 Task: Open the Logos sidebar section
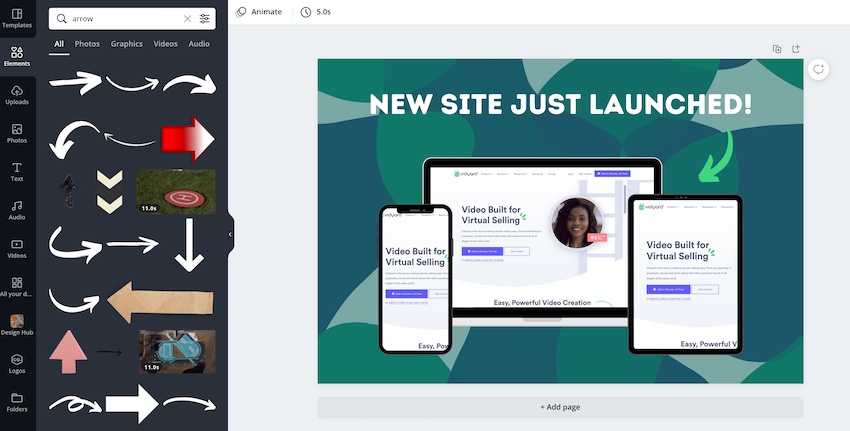coord(17,364)
